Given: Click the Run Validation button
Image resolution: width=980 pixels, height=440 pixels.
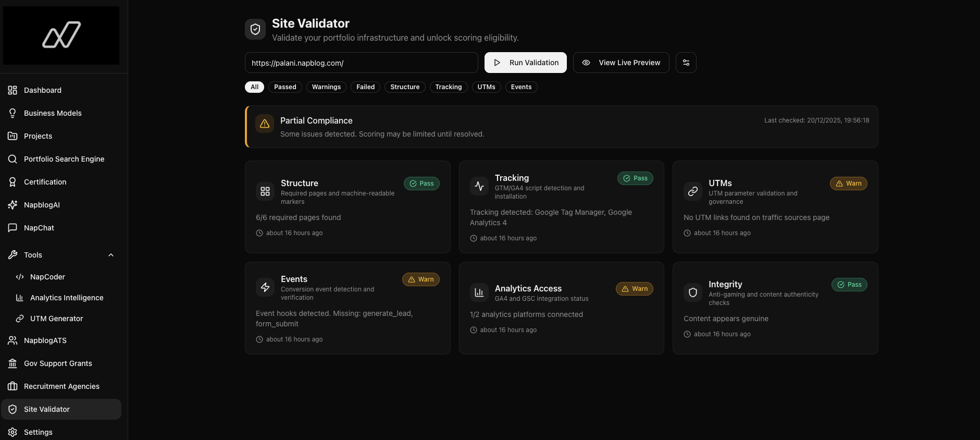Looking at the screenshot, I should (525, 63).
